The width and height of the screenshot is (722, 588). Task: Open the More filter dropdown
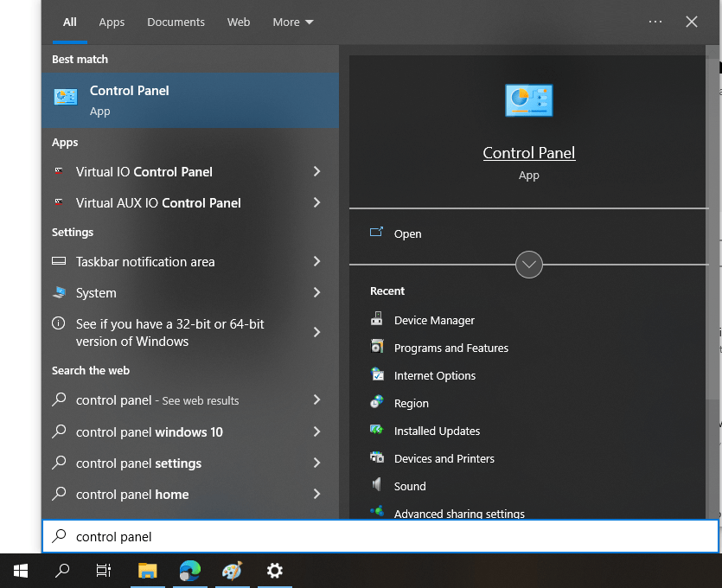(293, 22)
